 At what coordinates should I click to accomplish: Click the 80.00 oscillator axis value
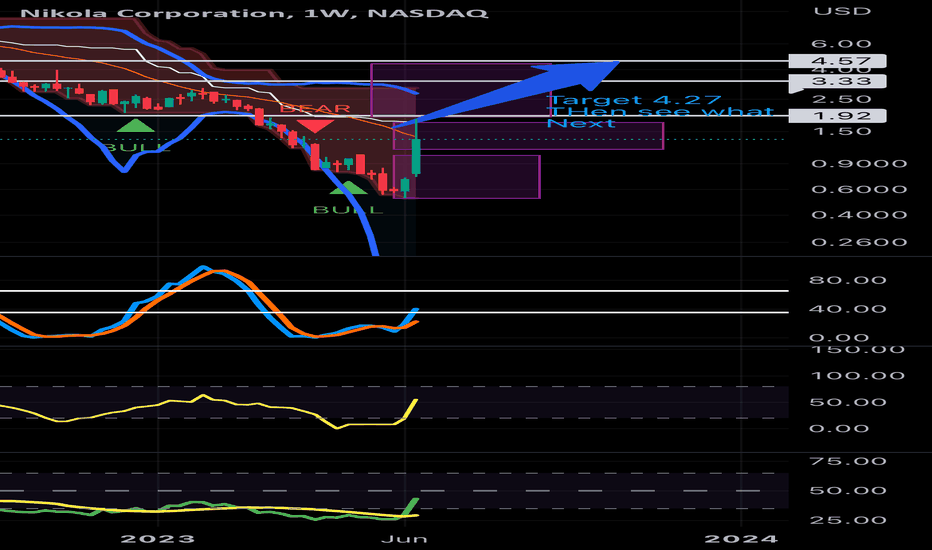pos(848,280)
